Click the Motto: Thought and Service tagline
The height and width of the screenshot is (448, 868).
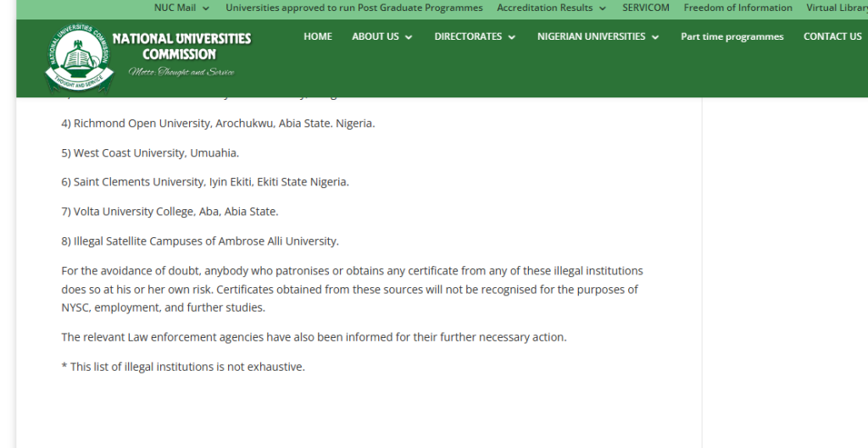coord(181,73)
